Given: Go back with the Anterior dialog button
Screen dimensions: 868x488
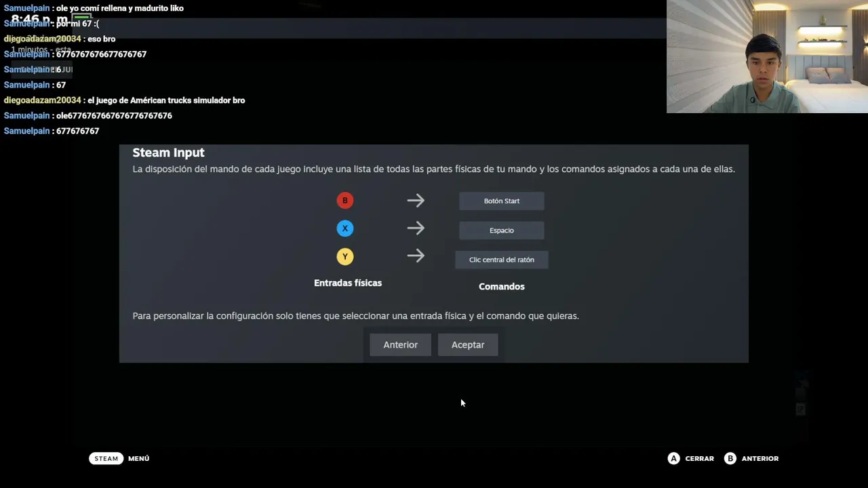Looking at the screenshot, I should [x=400, y=345].
